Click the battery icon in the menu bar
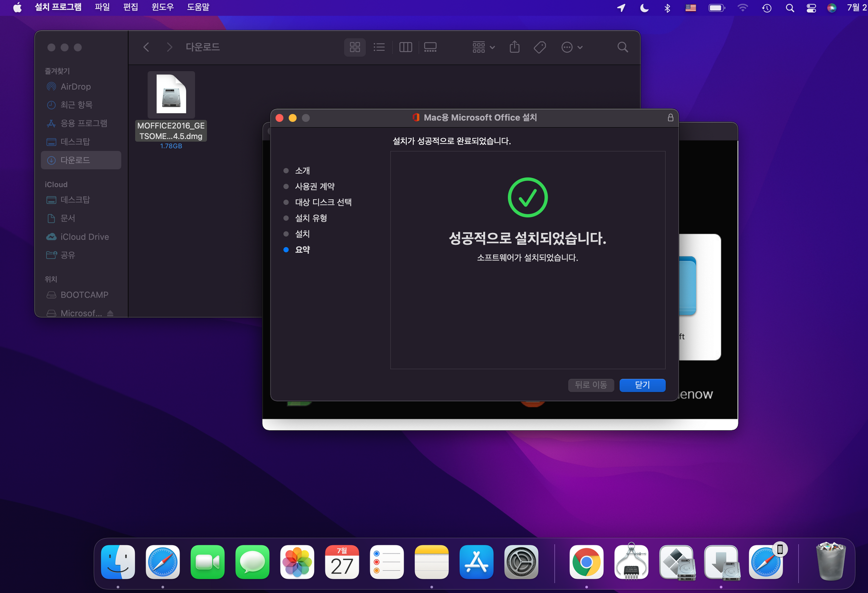This screenshot has width=868, height=593. 717,8
